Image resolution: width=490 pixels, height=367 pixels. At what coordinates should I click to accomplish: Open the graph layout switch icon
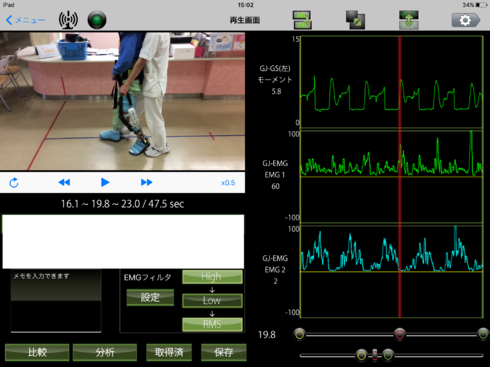click(x=302, y=20)
